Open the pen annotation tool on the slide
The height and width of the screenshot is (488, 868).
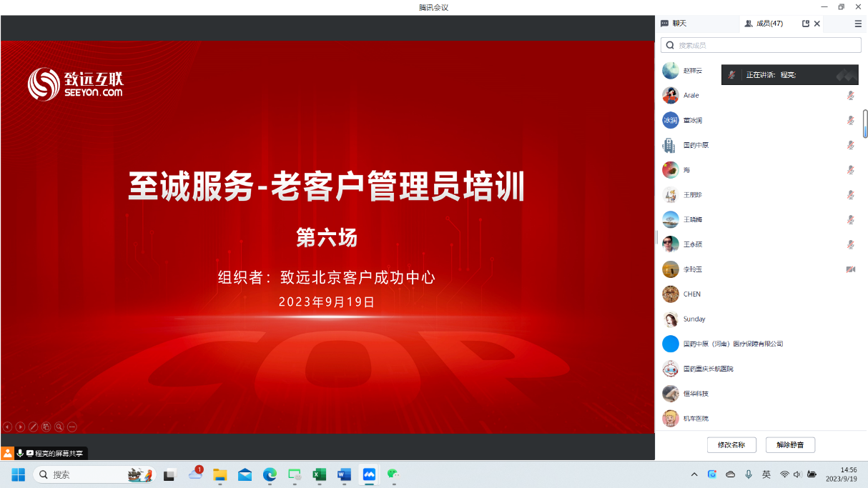33,427
